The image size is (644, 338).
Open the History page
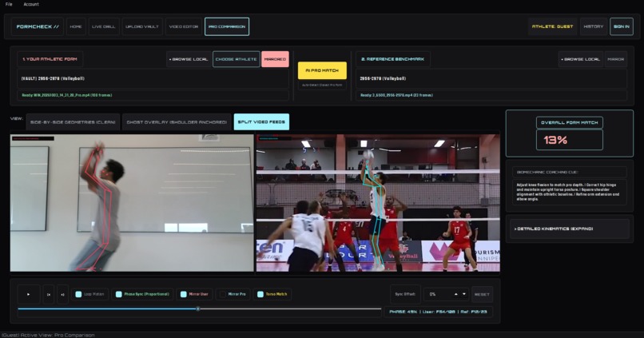click(x=594, y=26)
